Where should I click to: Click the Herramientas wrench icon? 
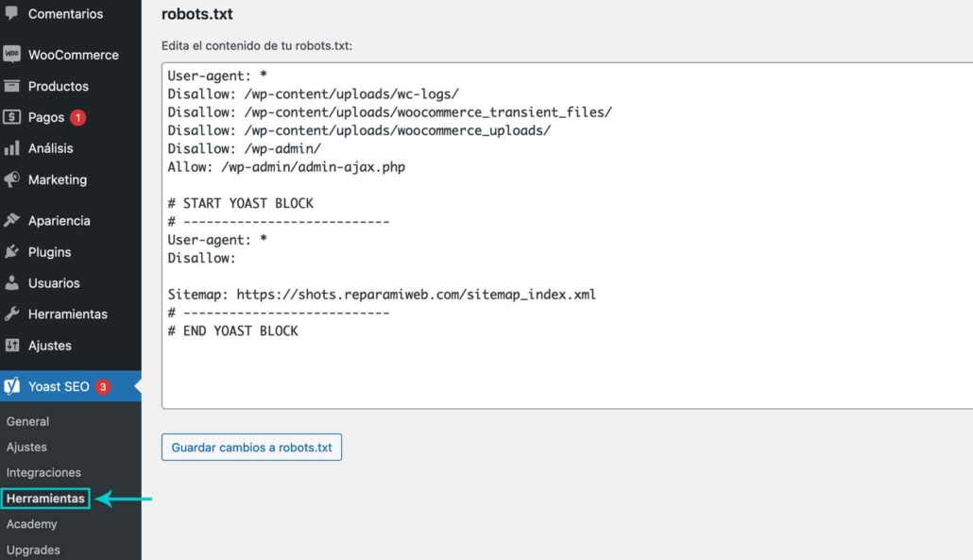coord(11,314)
